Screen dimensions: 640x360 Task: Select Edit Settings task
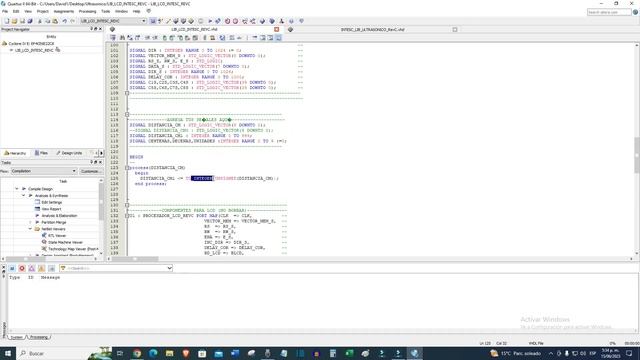point(51,202)
